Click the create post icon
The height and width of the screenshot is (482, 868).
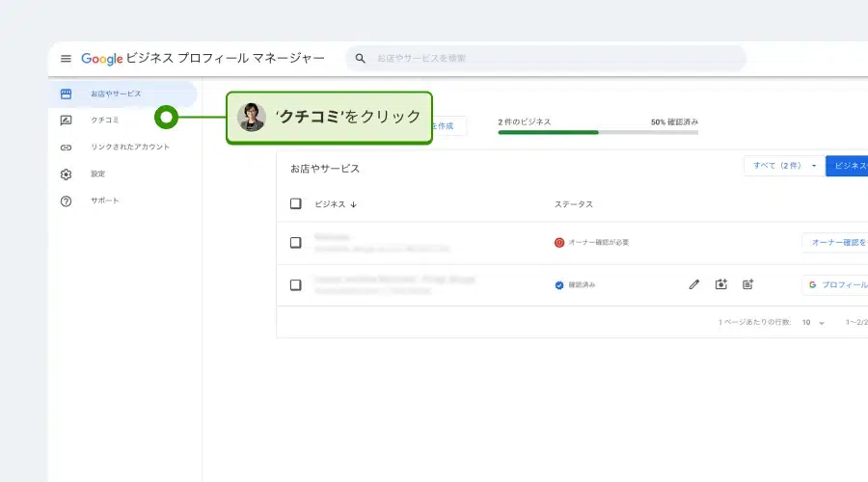[x=747, y=284]
